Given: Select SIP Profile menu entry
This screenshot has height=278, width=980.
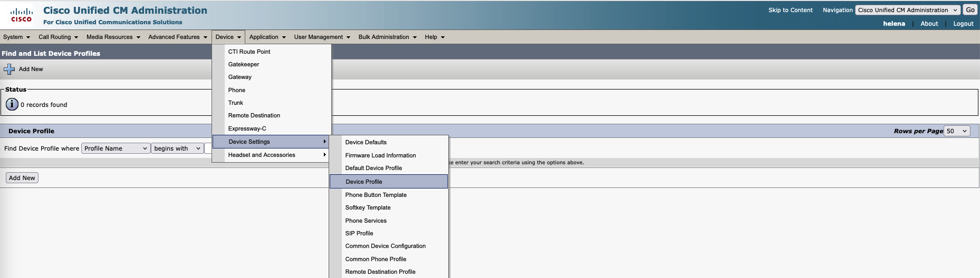Looking at the screenshot, I should [x=359, y=233].
